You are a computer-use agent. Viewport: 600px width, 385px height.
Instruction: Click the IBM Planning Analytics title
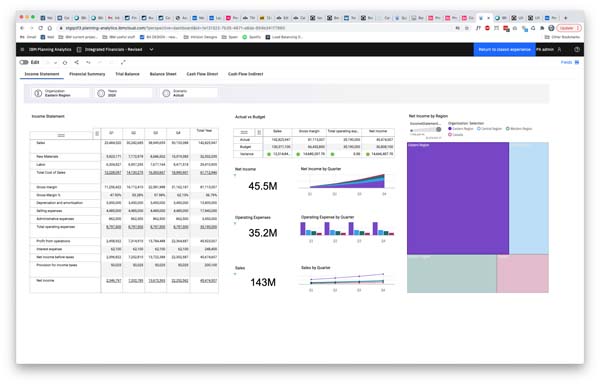[50, 49]
